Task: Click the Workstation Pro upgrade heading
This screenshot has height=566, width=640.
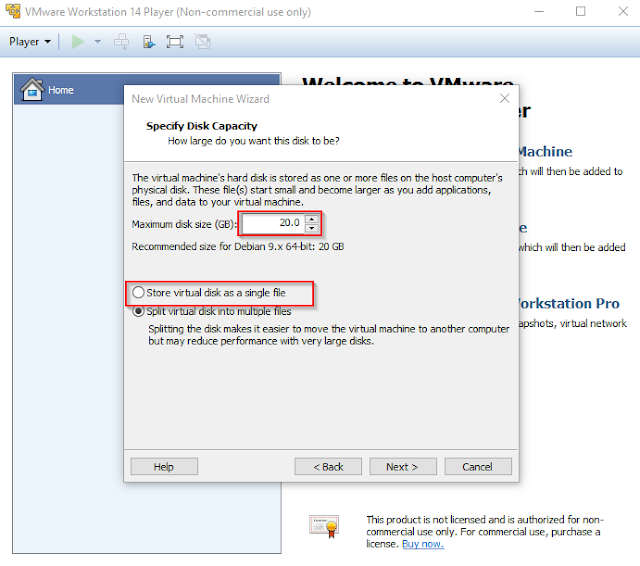Action: [569, 303]
